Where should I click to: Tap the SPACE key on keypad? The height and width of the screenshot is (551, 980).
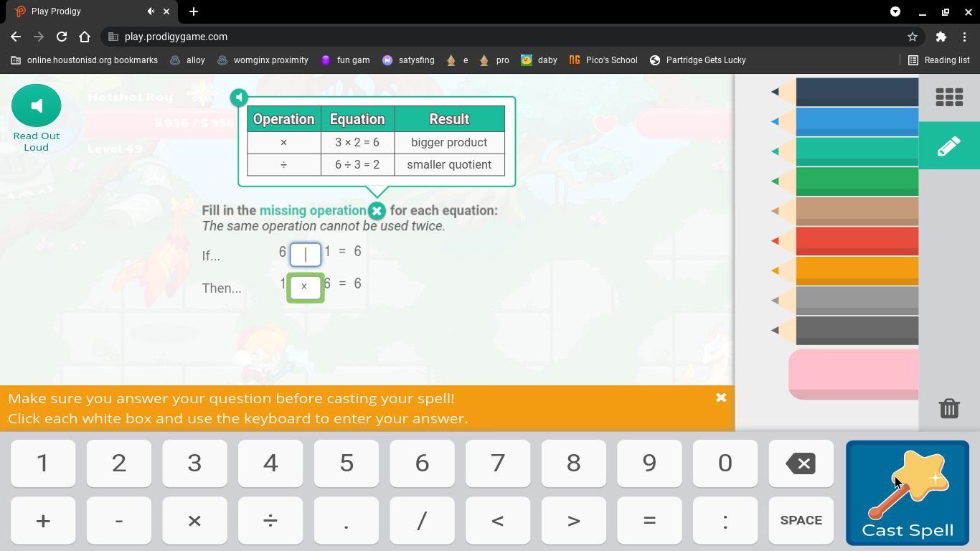click(801, 520)
